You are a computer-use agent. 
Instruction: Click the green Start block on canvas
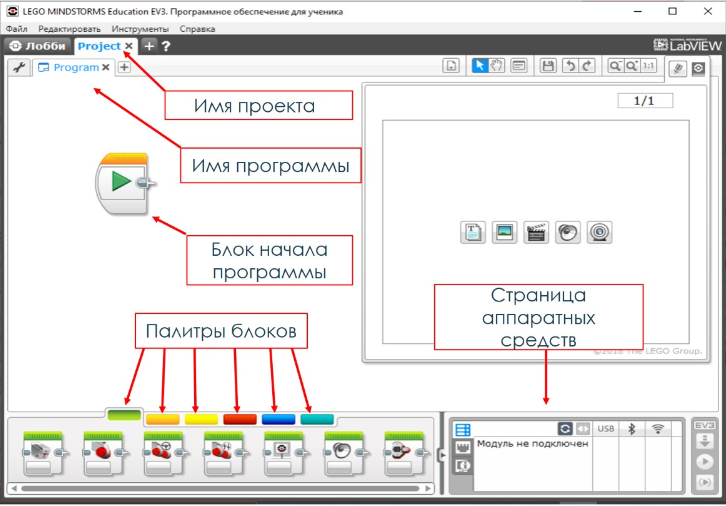point(121,183)
